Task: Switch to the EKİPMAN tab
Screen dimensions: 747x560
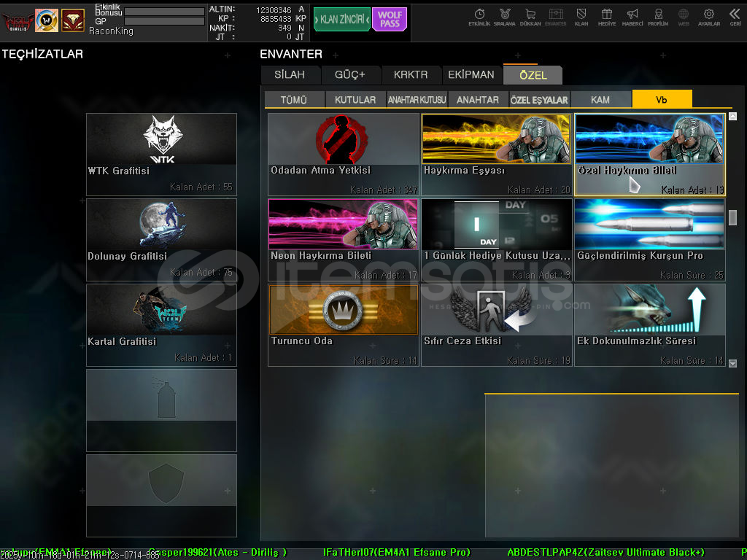Action: pos(471,75)
